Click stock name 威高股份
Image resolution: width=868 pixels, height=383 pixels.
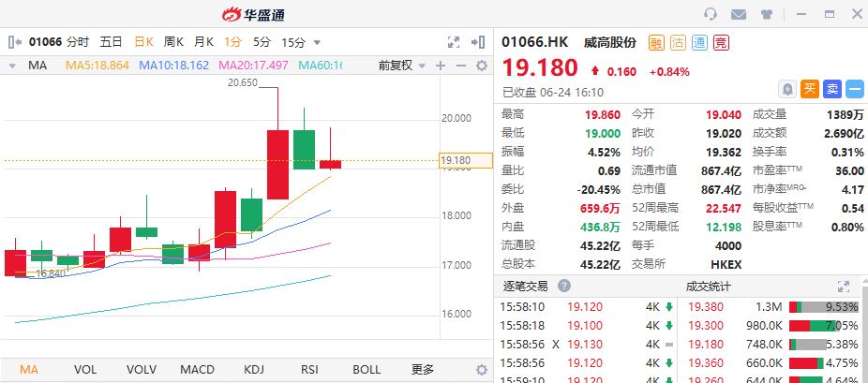pyautogui.click(x=610, y=42)
